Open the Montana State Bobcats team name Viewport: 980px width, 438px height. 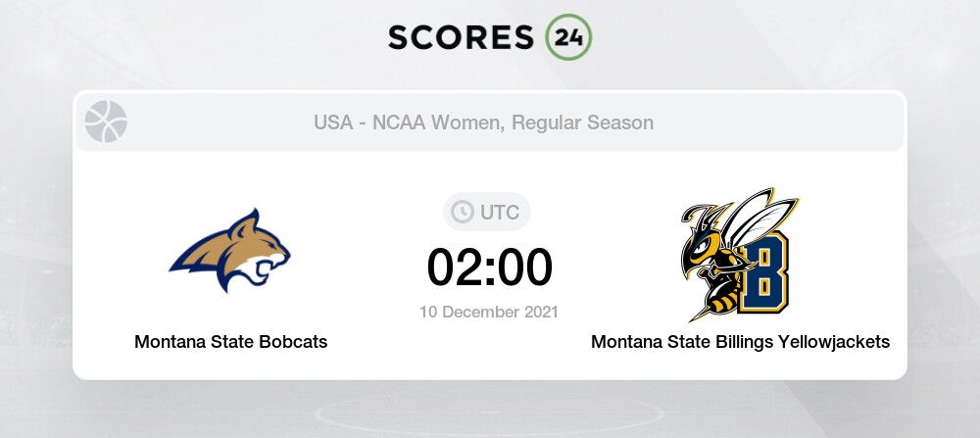(x=230, y=342)
